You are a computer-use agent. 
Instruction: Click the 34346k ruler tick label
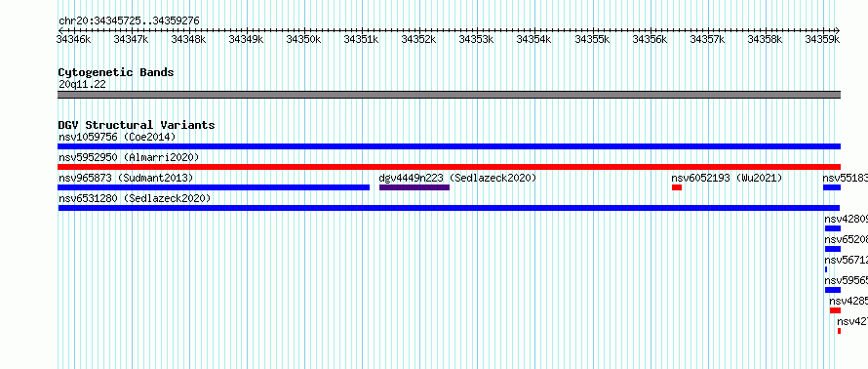[x=73, y=39]
